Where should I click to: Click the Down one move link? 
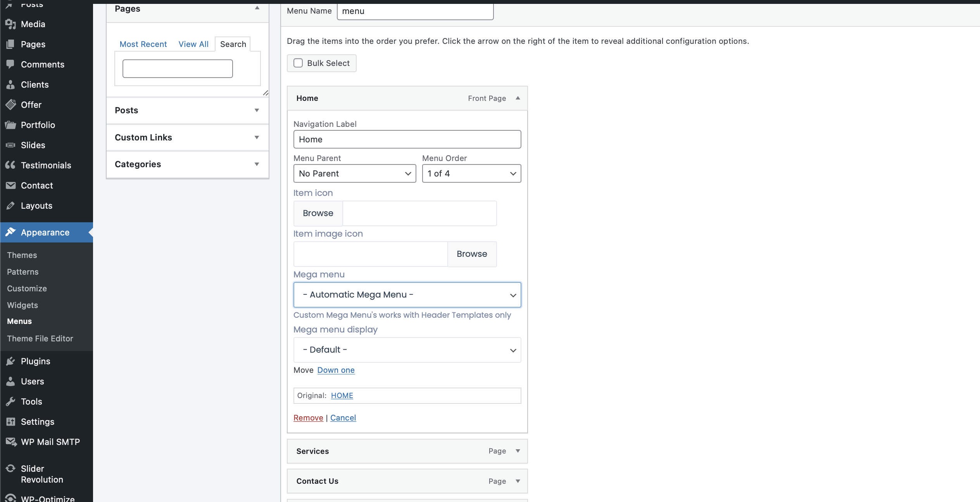(x=336, y=370)
